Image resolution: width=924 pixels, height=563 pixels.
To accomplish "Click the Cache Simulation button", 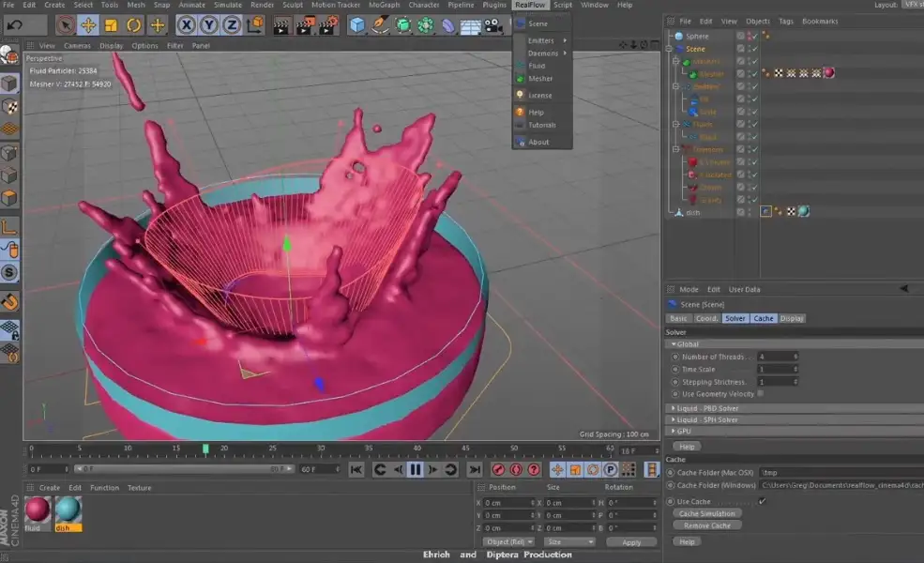I will click(x=706, y=513).
